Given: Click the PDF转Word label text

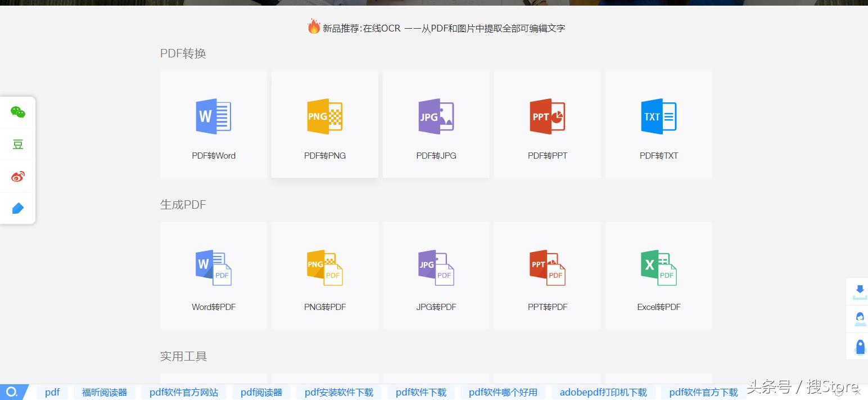Looking at the screenshot, I should (214, 156).
